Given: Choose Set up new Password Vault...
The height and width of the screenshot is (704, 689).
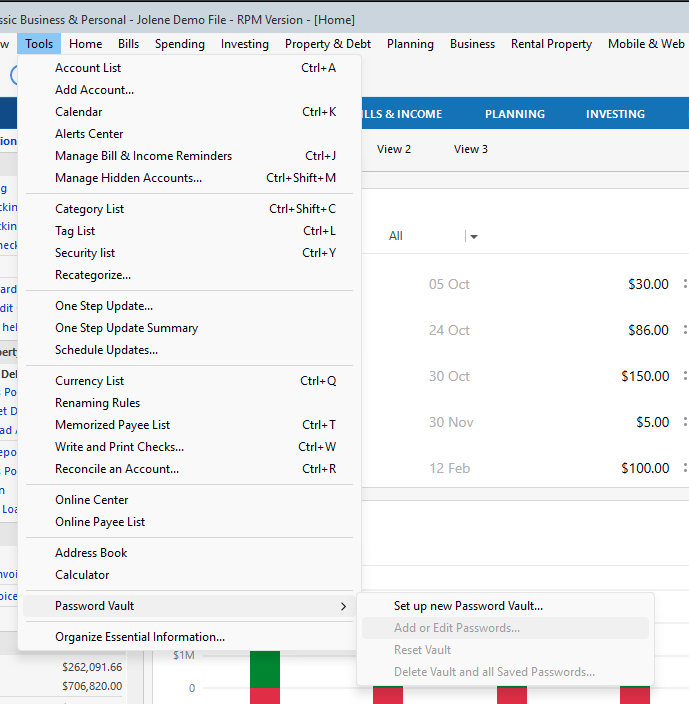Looking at the screenshot, I should (505, 606).
